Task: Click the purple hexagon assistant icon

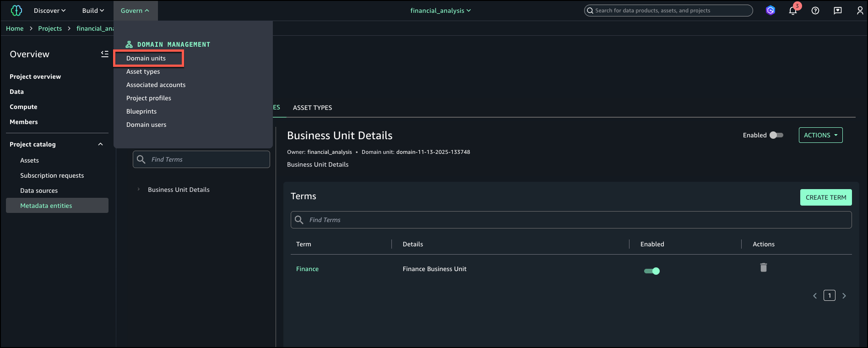Action: [x=770, y=11]
